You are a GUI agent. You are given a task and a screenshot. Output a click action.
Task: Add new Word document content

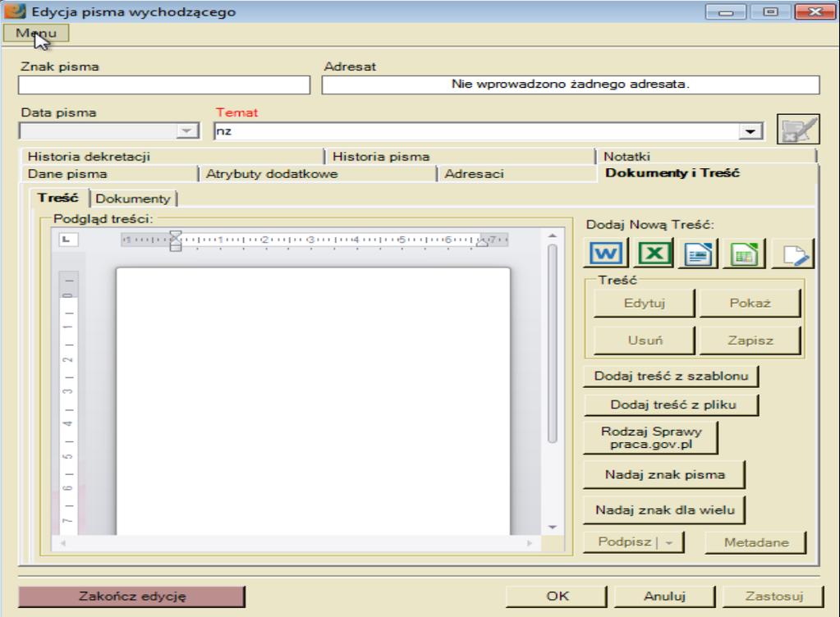pos(606,253)
